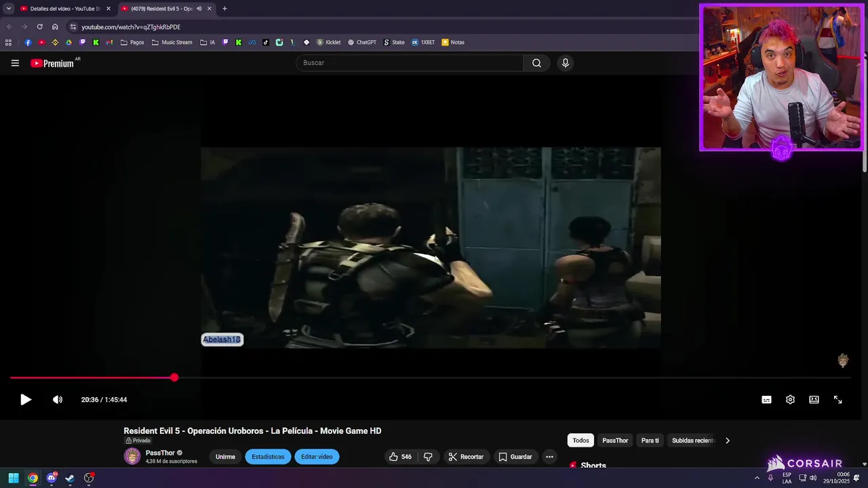The height and width of the screenshot is (488, 868).
Task: Open the IA bookmarks folder
Action: (x=208, y=42)
